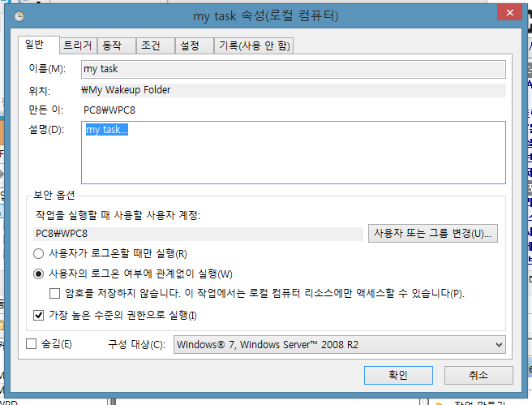This screenshot has height=405, width=532.
Task: Toggle the 숨김 checkbox
Action: pyautogui.click(x=32, y=344)
